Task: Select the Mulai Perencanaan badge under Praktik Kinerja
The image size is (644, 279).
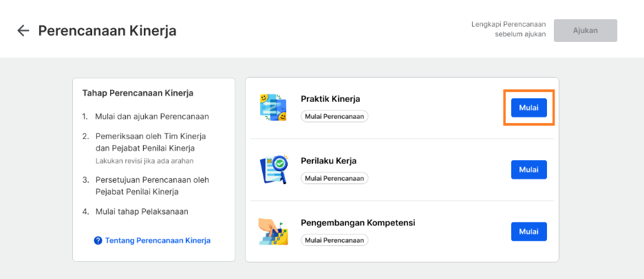Action: (x=335, y=116)
